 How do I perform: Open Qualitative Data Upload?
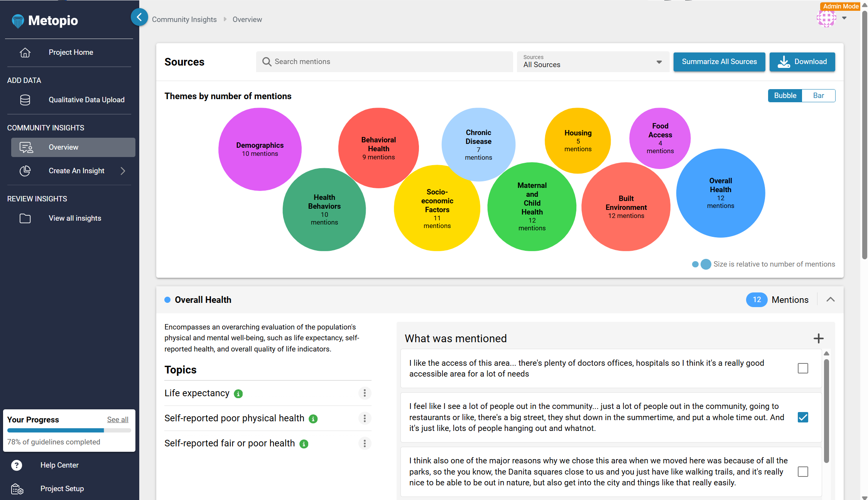73,100
